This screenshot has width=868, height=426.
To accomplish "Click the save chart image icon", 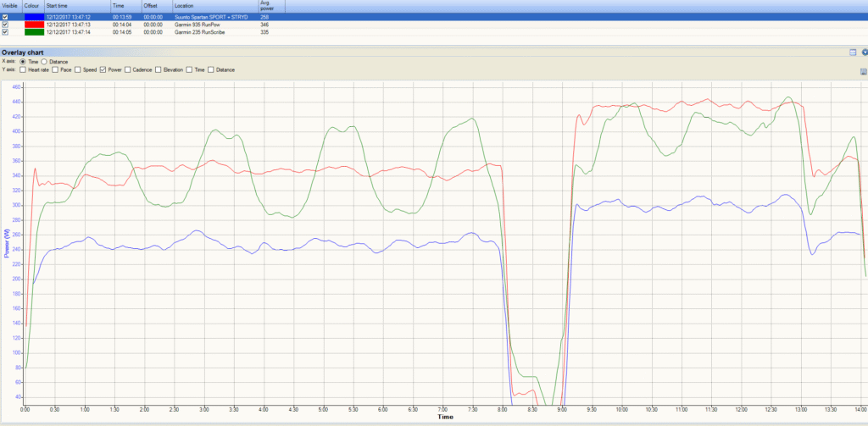I will (x=863, y=72).
